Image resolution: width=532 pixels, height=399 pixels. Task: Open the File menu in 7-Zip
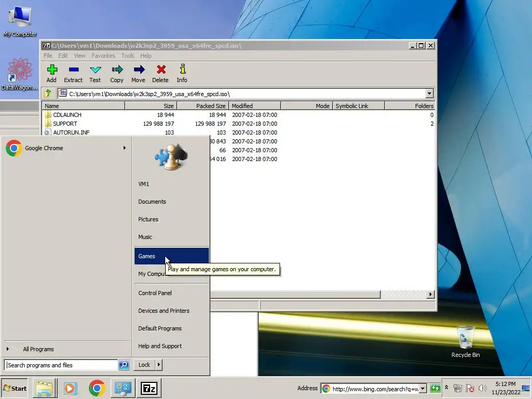[48, 56]
